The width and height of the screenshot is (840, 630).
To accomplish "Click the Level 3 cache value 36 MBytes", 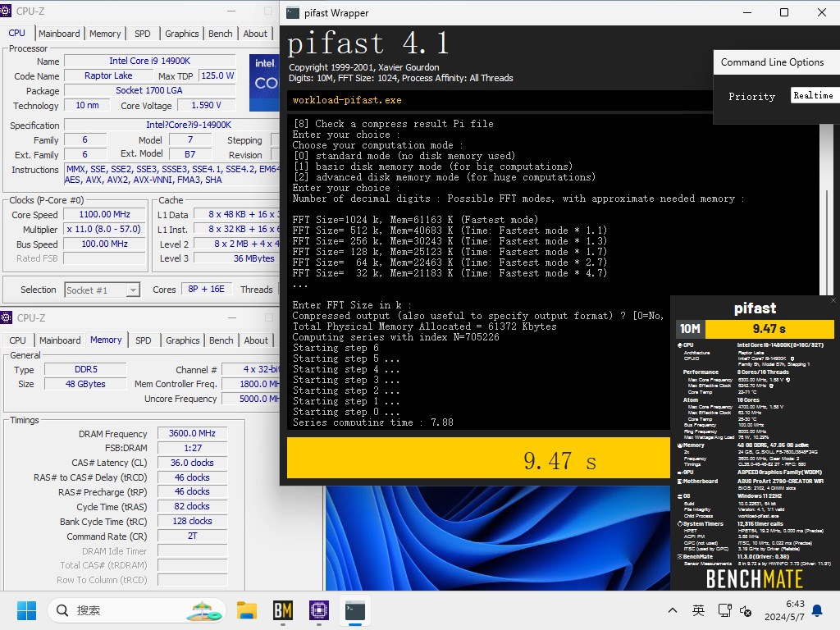I will (236, 258).
